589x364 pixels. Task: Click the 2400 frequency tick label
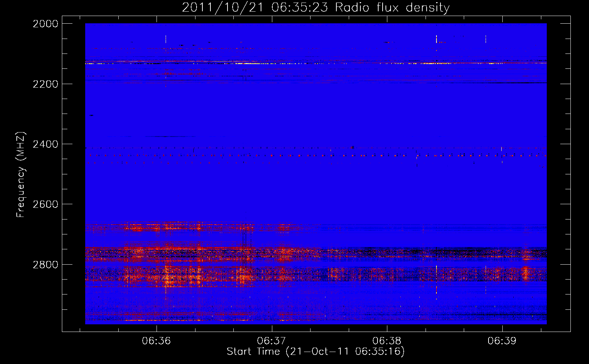pyautogui.click(x=46, y=144)
